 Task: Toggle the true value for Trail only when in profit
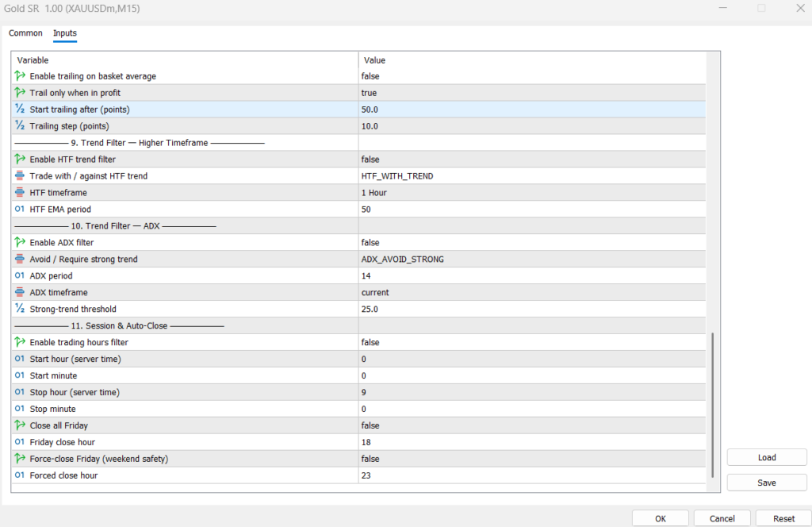[x=532, y=93]
